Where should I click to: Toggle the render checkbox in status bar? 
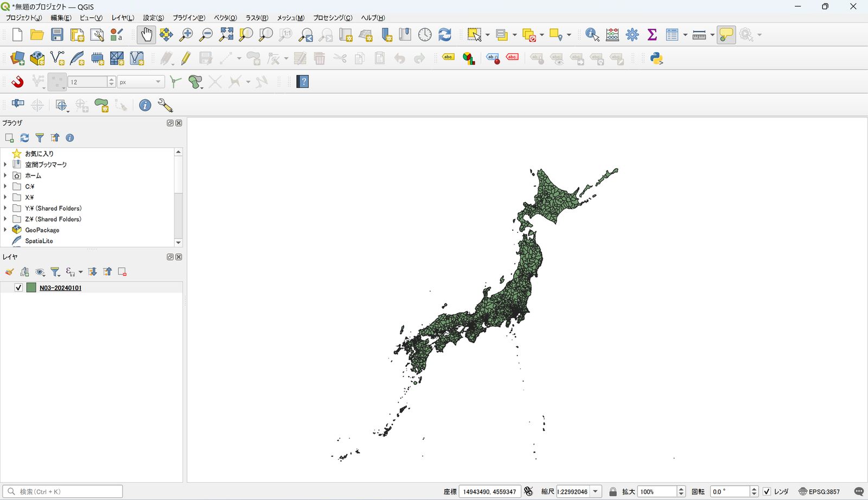coord(767,492)
